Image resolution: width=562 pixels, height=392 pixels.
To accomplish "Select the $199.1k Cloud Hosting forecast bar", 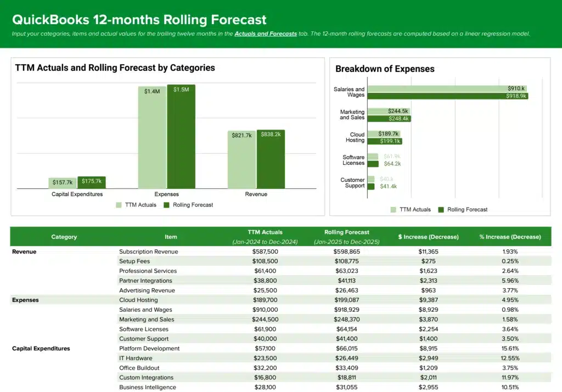I will 385,141.
